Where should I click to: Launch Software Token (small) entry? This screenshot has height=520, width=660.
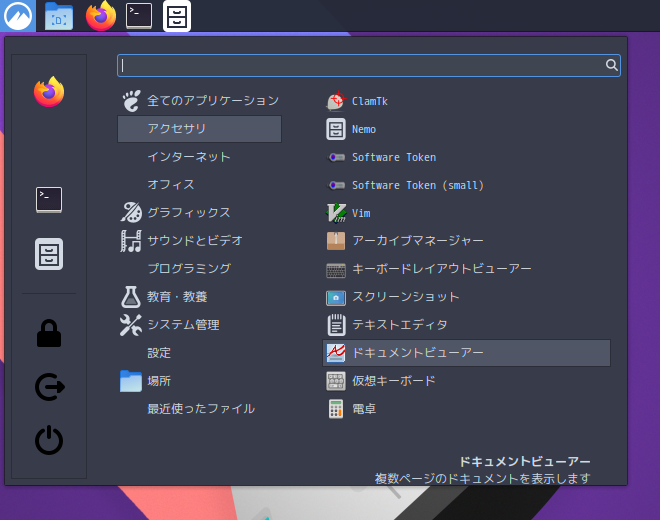466,185
